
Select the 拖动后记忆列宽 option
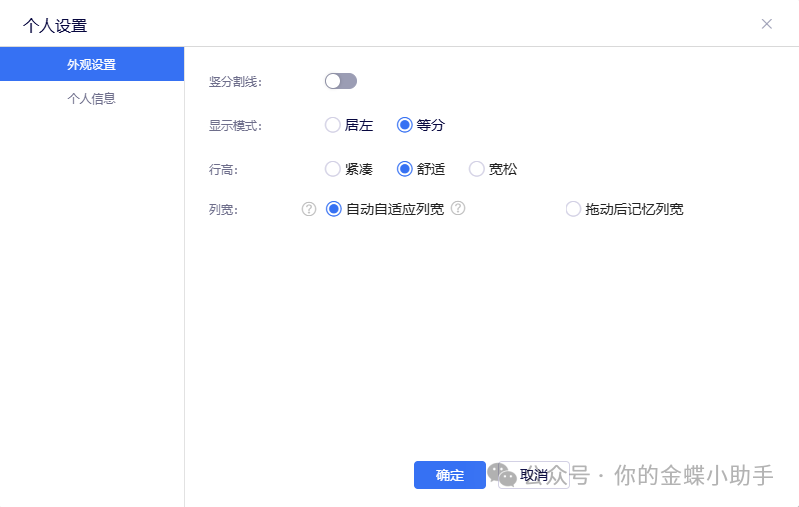[573, 209]
